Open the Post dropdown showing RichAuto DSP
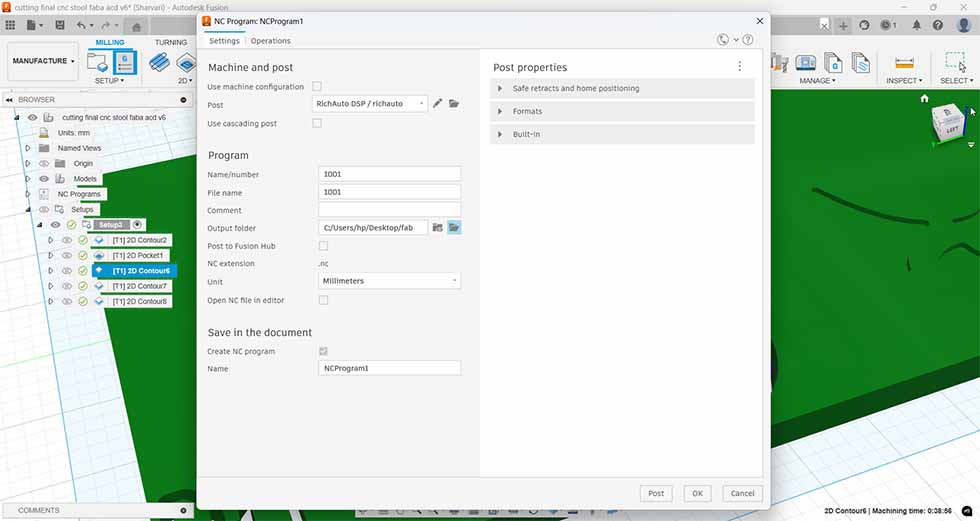The height and width of the screenshot is (521, 980). point(369,104)
